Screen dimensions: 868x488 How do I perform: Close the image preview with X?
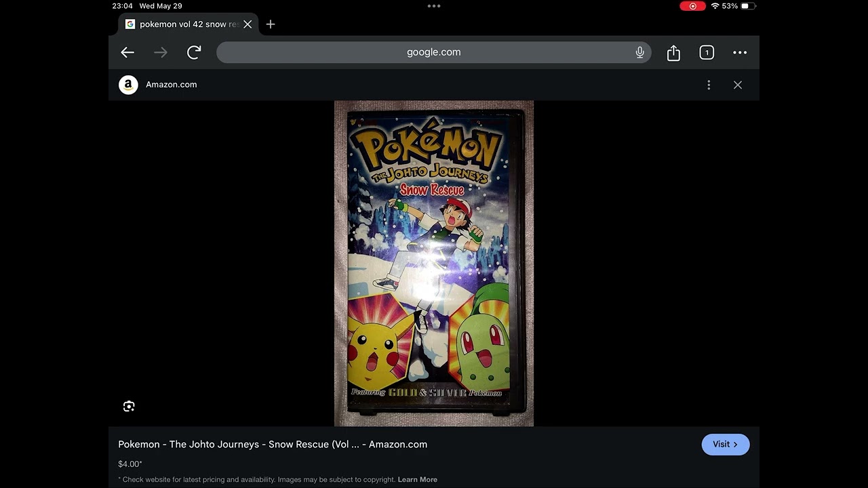[738, 85]
